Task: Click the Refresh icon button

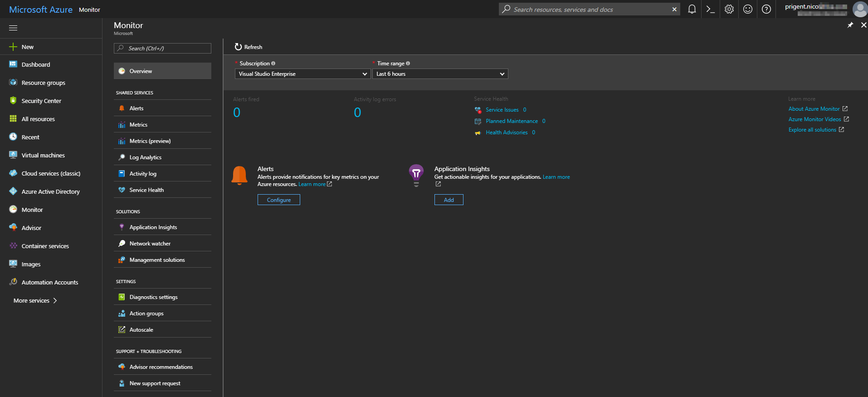Action: [238, 47]
